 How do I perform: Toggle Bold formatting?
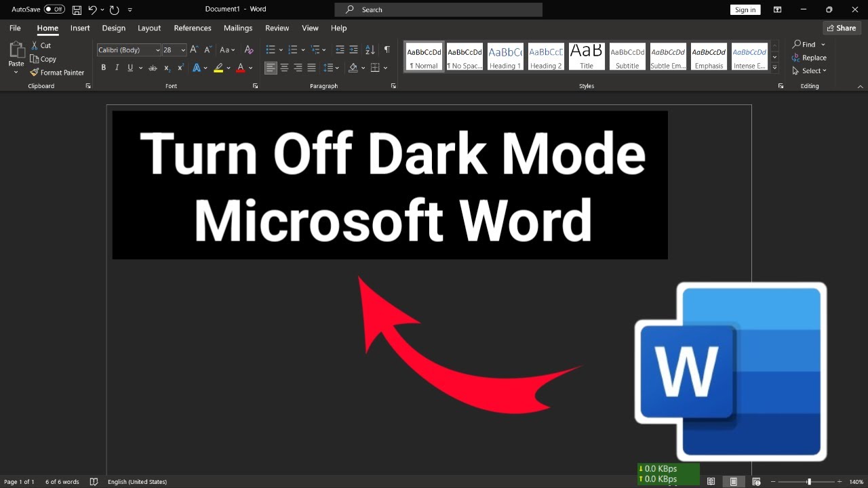[103, 68]
